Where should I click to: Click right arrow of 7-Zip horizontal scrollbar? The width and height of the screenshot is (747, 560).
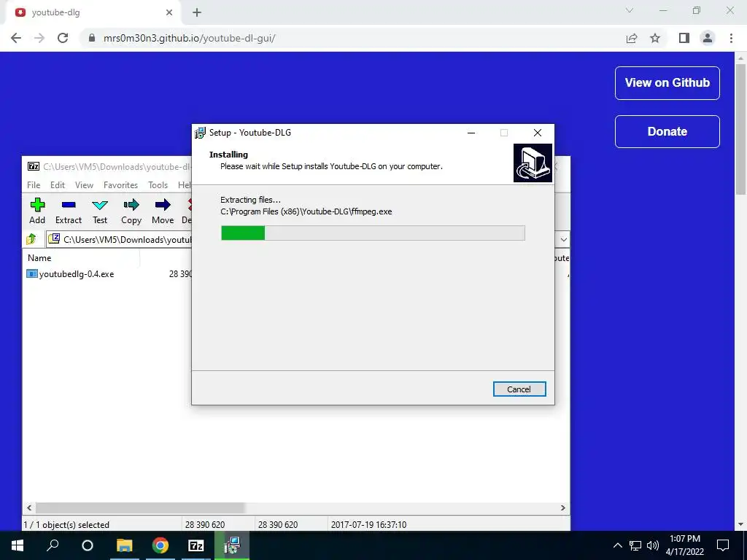point(562,507)
